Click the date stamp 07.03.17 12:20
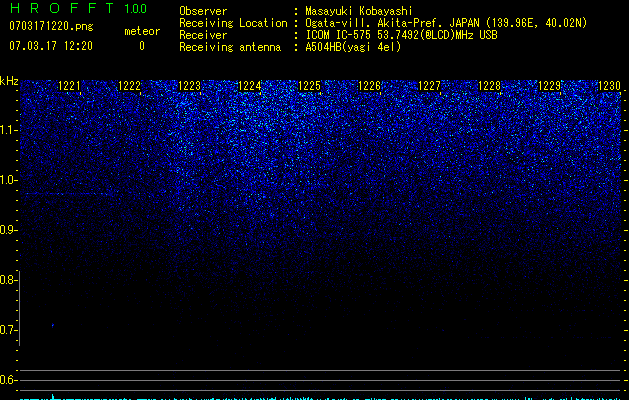 pos(51,46)
